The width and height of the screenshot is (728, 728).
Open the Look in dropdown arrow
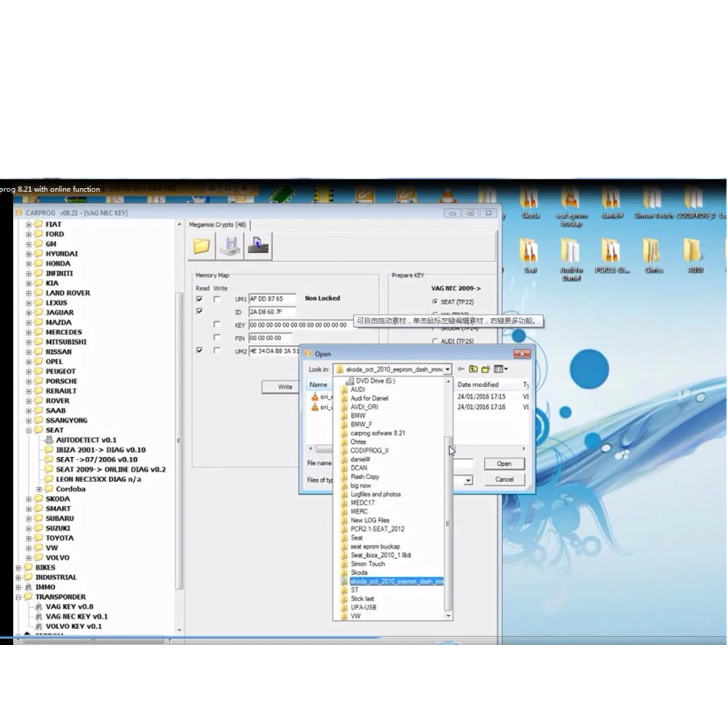[x=447, y=370]
